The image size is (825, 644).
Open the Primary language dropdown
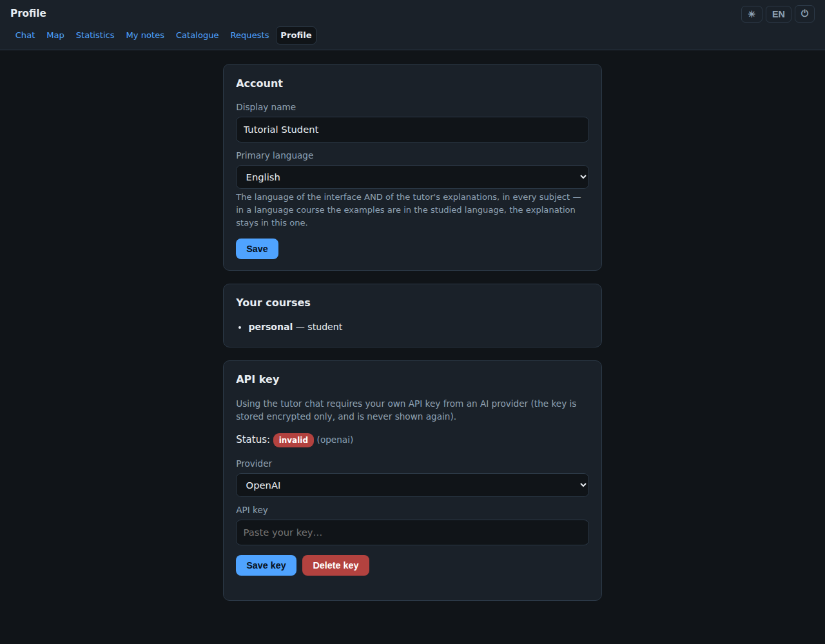click(412, 177)
